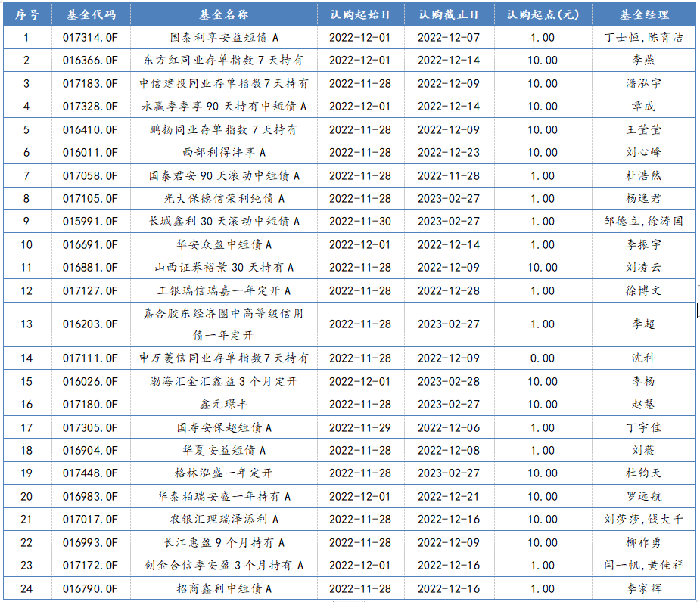Select fund name 渤海汇金汇鑫益 3 个月定开

pos(224,382)
